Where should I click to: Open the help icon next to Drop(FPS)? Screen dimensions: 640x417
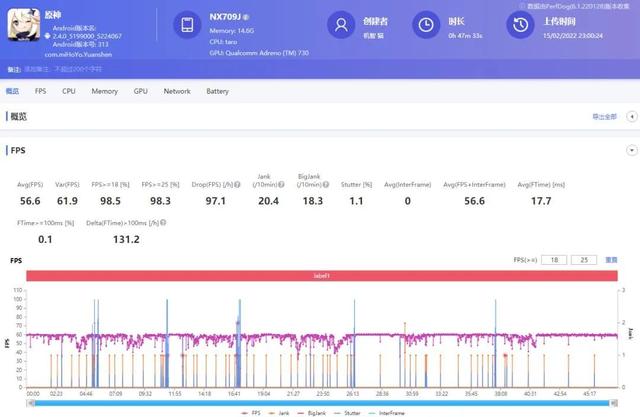click(237, 184)
